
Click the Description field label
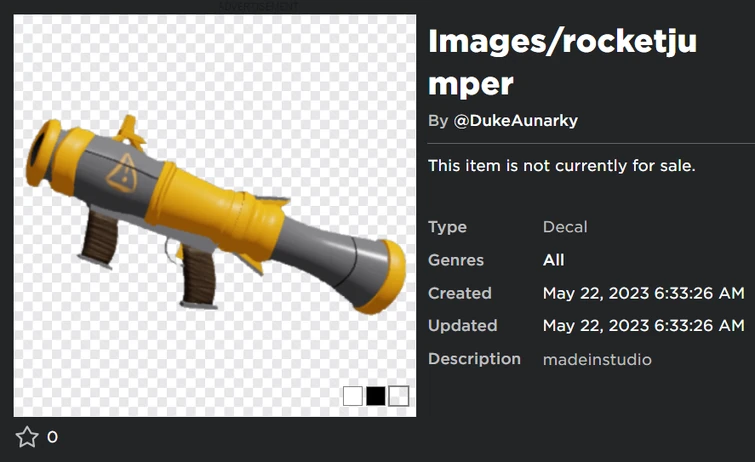(x=474, y=359)
